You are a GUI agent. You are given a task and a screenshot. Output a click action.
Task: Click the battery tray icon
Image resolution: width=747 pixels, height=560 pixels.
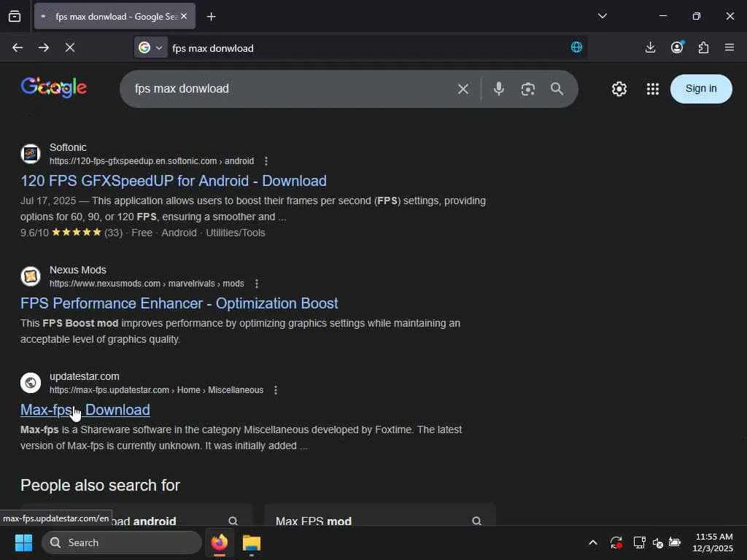675,542
